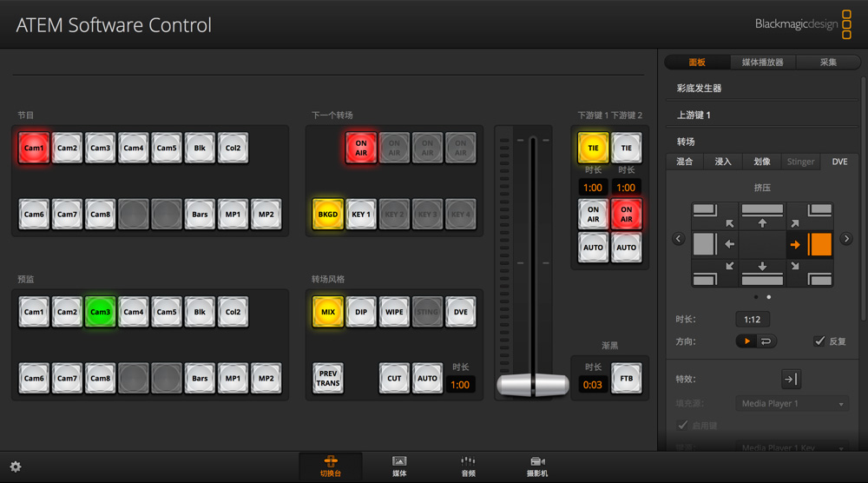
Task: Switch to the 划像 transition tab
Action: pyautogui.click(x=762, y=162)
